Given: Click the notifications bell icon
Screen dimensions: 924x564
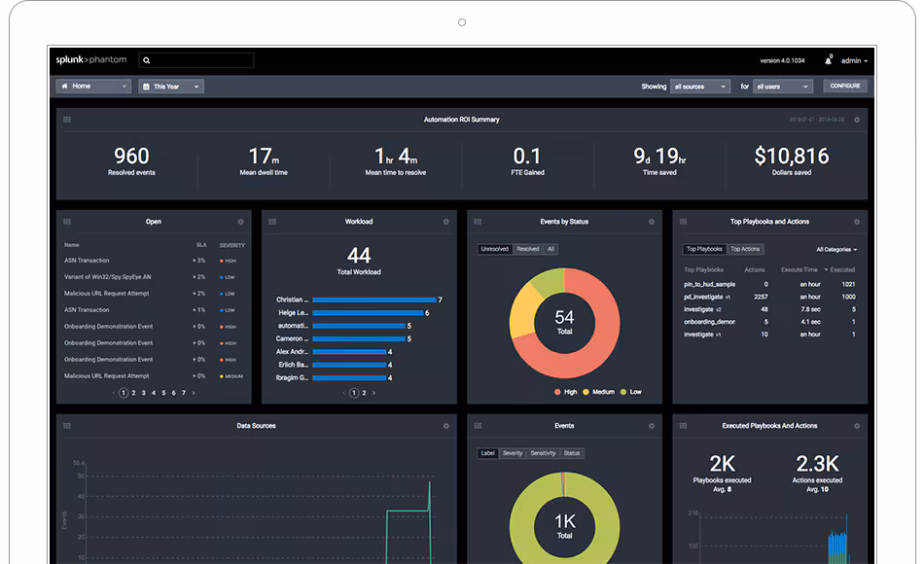Looking at the screenshot, I should tap(829, 60).
